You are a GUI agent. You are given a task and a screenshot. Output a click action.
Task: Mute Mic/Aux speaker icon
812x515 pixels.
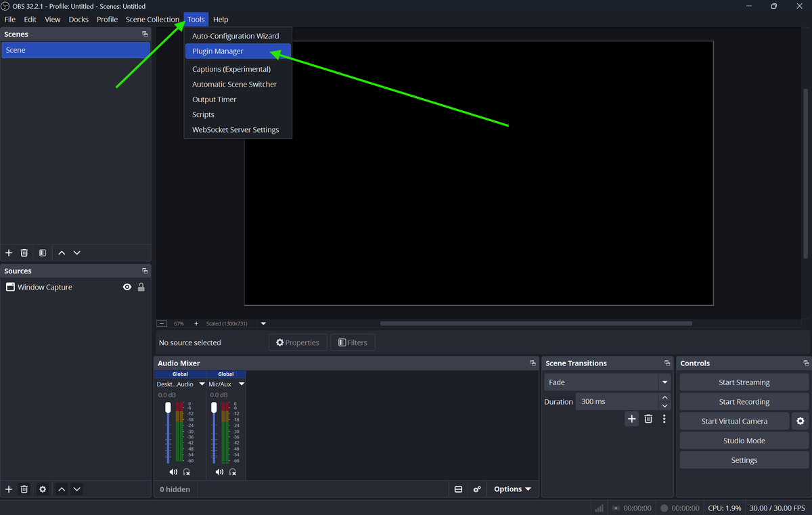coord(219,472)
